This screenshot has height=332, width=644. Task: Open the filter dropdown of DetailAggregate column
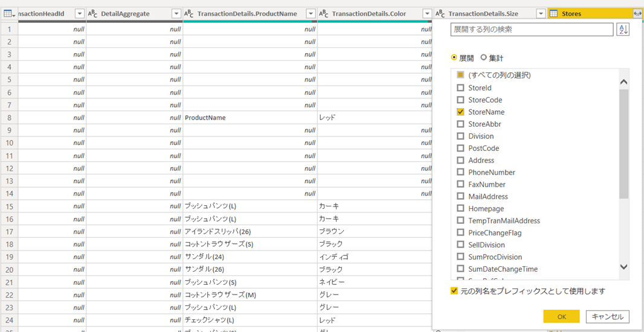[176, 14]
